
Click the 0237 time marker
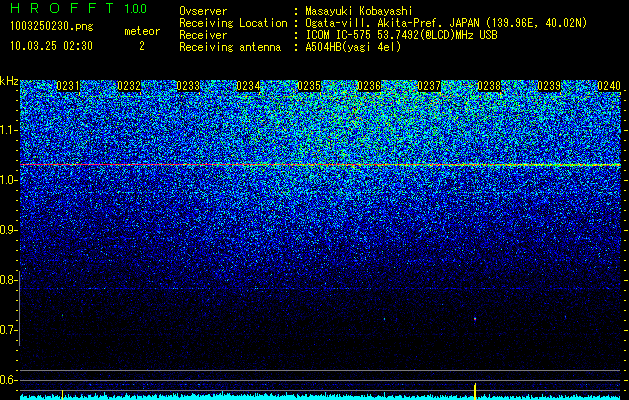point(429,86)
